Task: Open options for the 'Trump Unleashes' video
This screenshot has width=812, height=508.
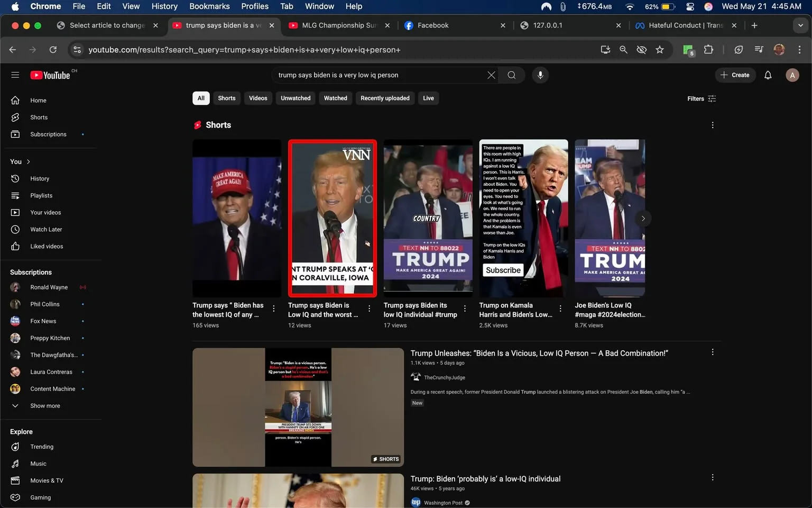Action: pos(712,352)
